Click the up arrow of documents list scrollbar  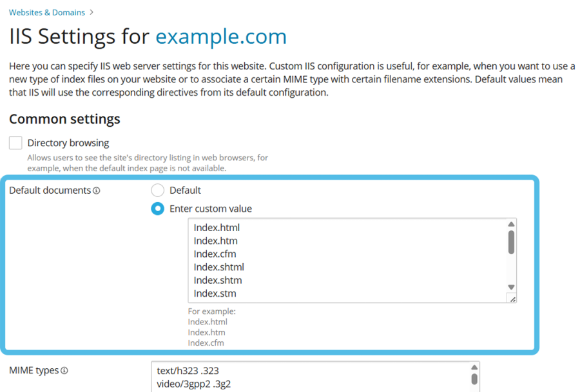511,225
